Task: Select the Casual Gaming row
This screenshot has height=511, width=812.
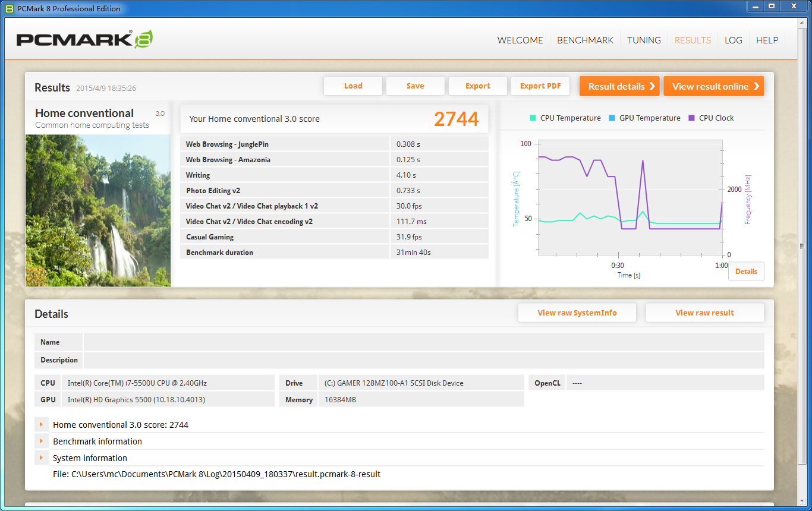Action: pyautogui.click(x=334, y=236)
